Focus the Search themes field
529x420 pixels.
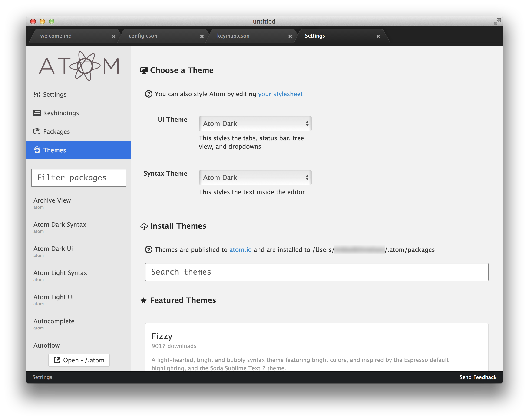point(317,272)
